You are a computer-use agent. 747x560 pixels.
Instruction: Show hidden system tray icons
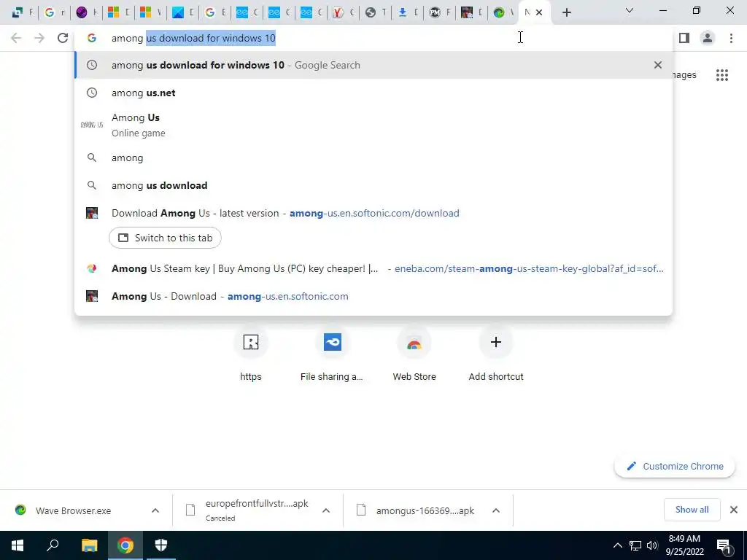click(617, 545)
